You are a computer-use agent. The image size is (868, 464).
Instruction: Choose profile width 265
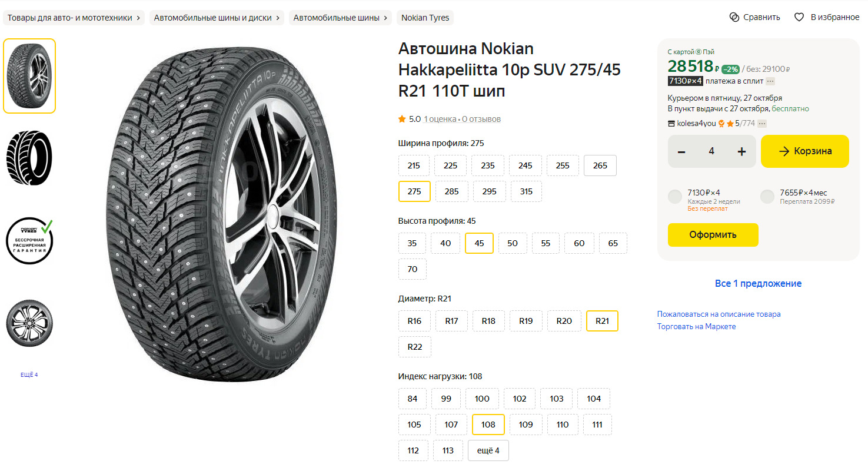[600, 165]
